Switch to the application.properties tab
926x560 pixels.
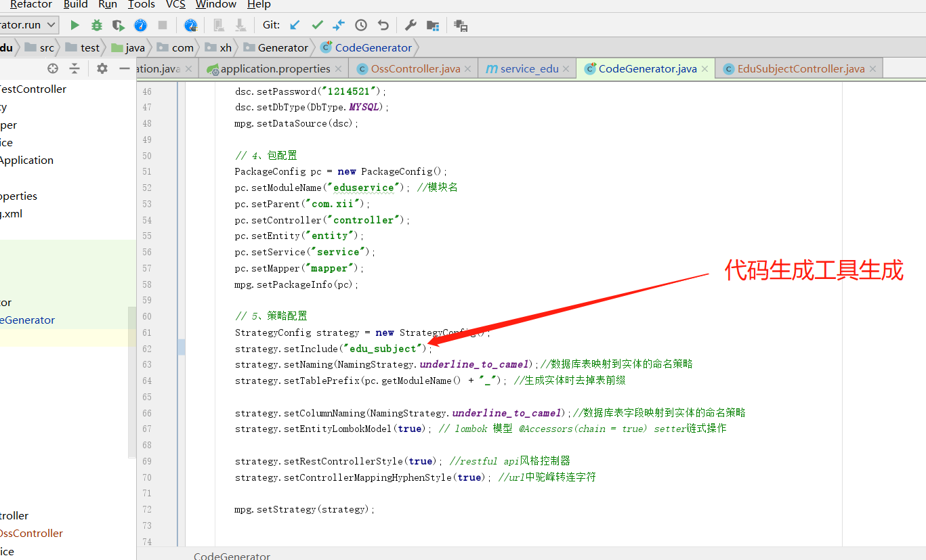click(275, 68)
